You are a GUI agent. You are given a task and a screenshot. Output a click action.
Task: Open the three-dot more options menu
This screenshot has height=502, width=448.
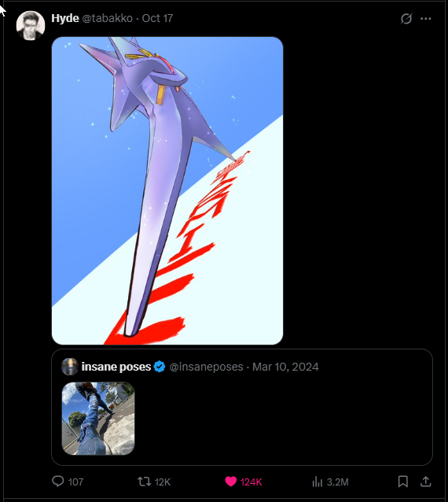click(x=426, y=19)
